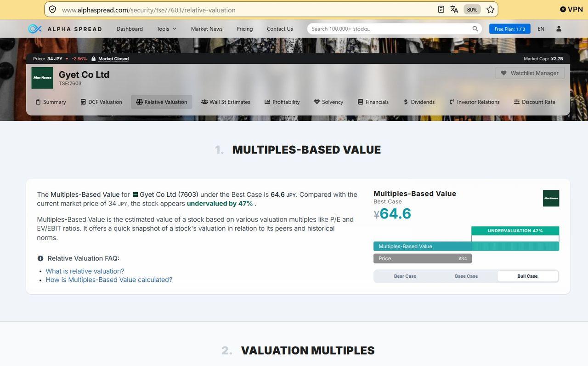Click the small flag icon before Gyet Co Ltd
Viewport: 588px width, 366px height.
click(135, 194)
